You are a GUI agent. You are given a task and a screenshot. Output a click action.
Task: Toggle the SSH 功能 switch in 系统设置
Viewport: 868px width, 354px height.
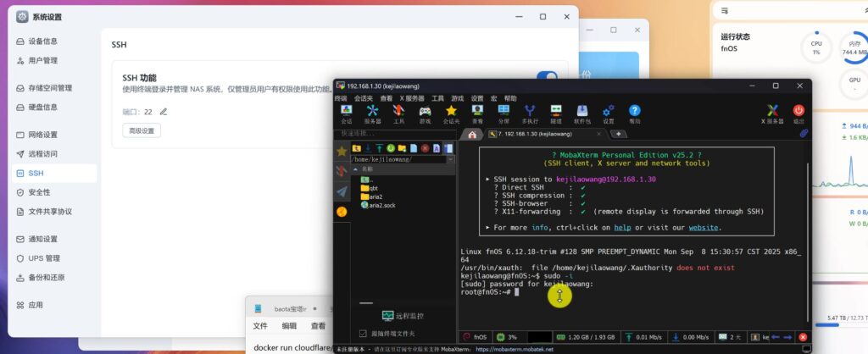coord(547,78)
